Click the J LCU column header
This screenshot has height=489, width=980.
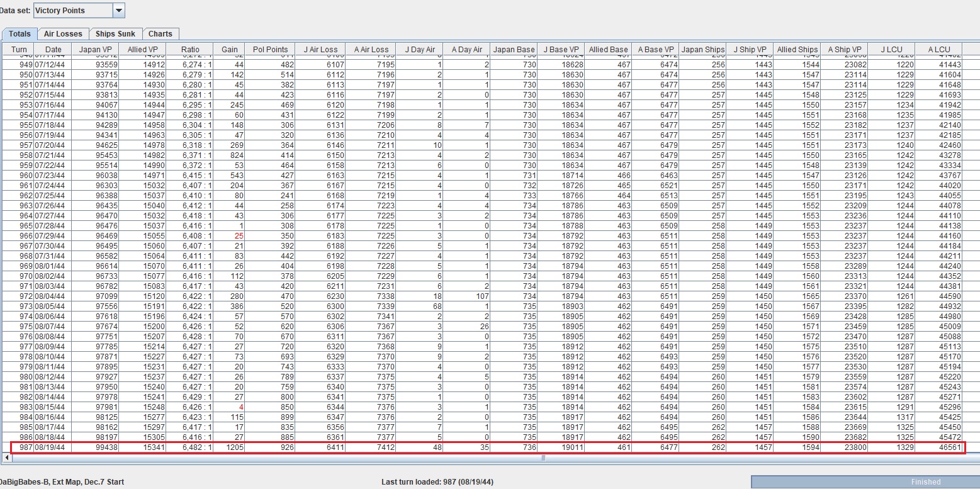point(892,49)
